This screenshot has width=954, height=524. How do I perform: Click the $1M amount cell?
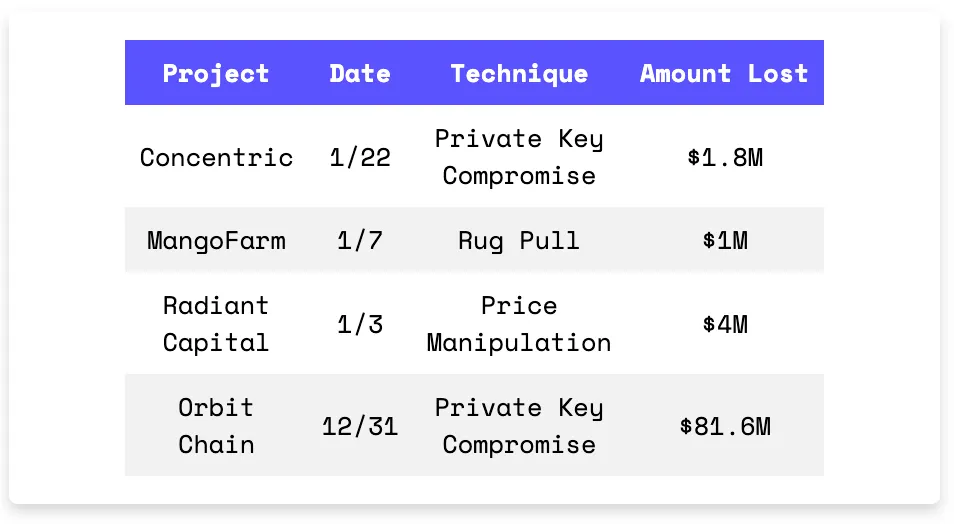pyautogui.click(x=725, y=240)
